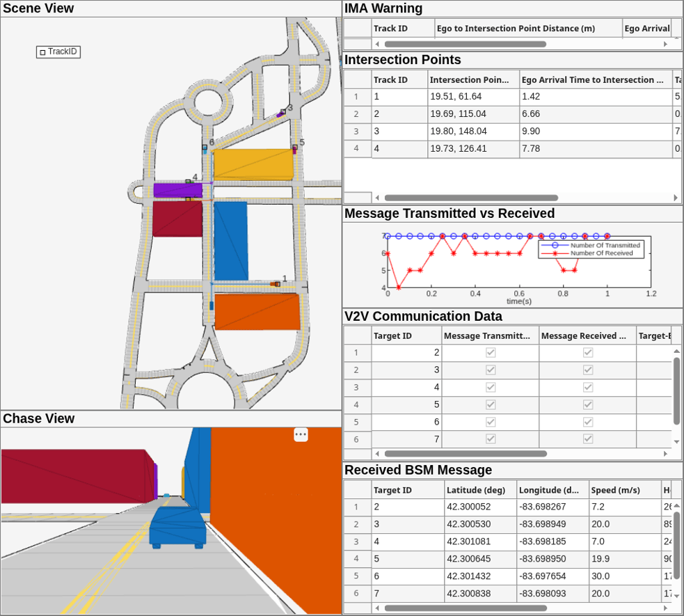684x616 pixels.
Task: Select latitude cell 42.300052
Action: (480, 507)
